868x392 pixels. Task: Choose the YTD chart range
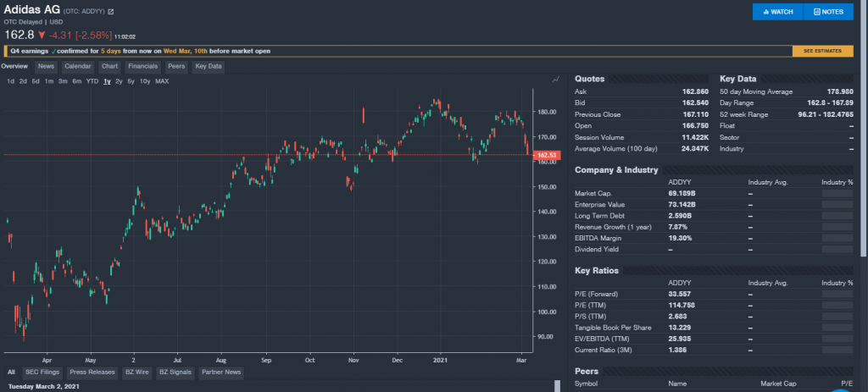[92, 81]
